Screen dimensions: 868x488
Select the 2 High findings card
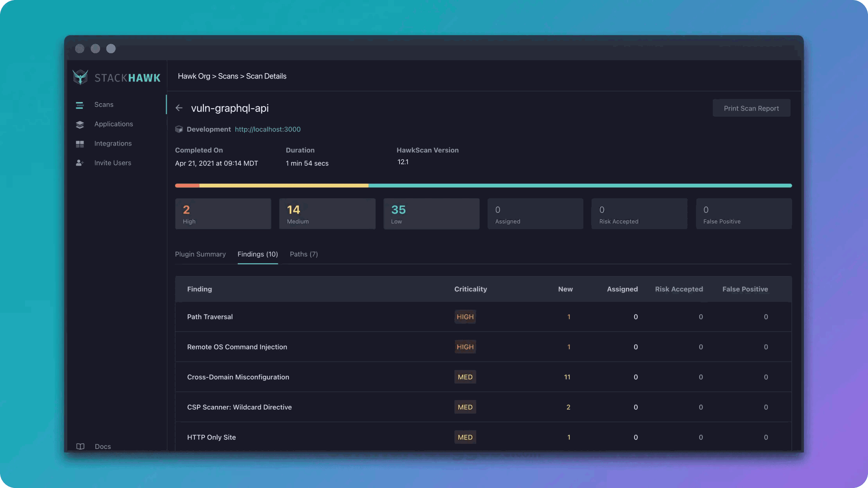[x=223, y=213]
